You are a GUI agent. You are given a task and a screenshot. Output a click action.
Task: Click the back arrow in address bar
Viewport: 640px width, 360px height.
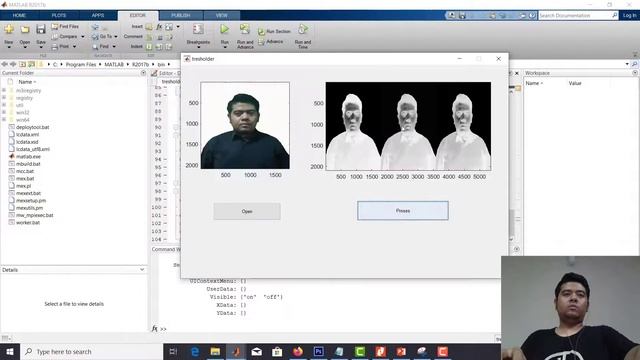coord(4,64)
